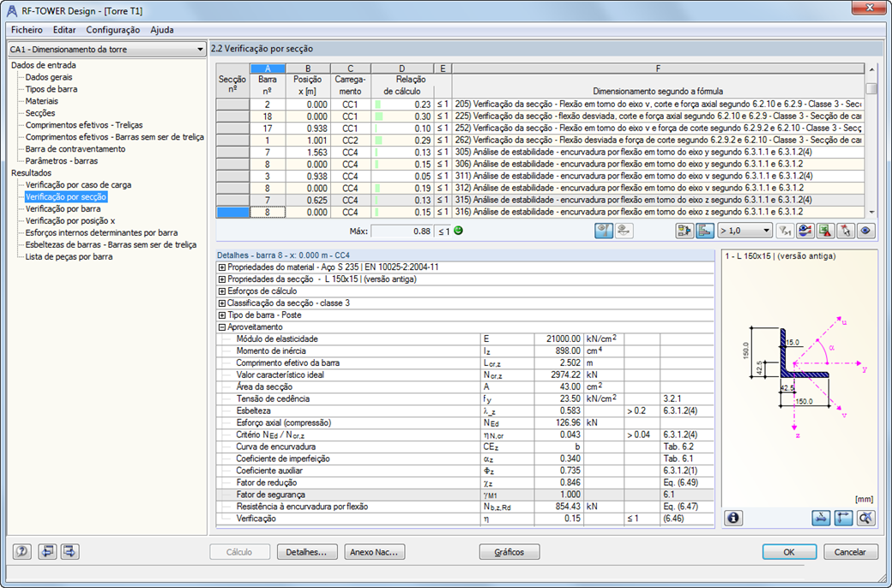Click the filter greater-than-1 funnel icon

[785, 231]
